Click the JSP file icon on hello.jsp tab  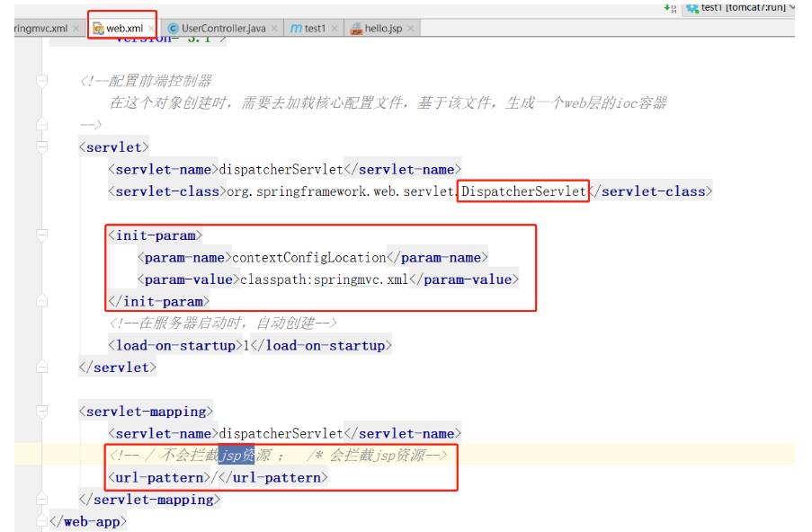point(356,29)
